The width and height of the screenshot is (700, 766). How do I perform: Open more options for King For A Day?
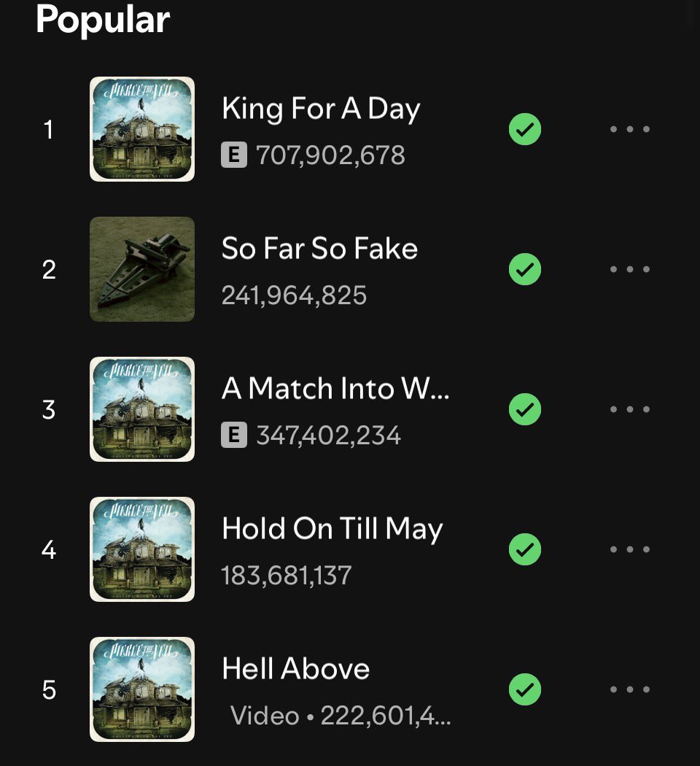tap(630, 129)
